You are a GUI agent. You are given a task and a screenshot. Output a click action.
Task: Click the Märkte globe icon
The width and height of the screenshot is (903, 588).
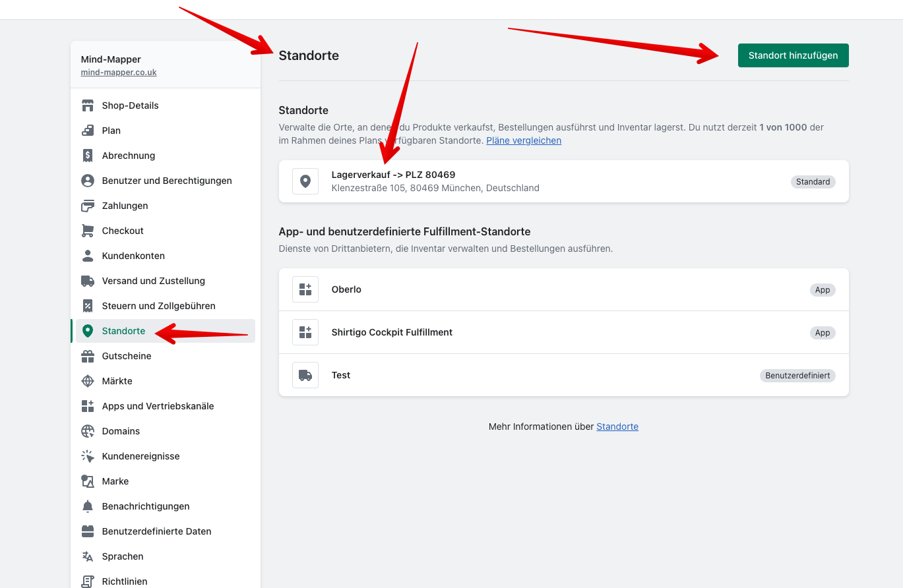pos(88,381)
